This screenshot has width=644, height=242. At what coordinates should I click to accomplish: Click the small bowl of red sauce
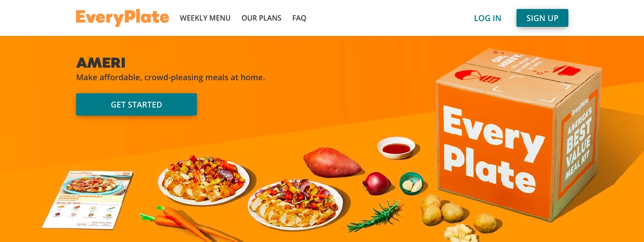397,148
